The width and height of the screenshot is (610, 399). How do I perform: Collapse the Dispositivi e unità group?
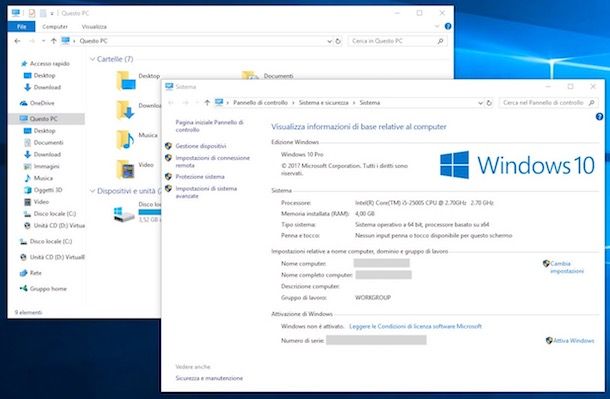click(93, 191)
